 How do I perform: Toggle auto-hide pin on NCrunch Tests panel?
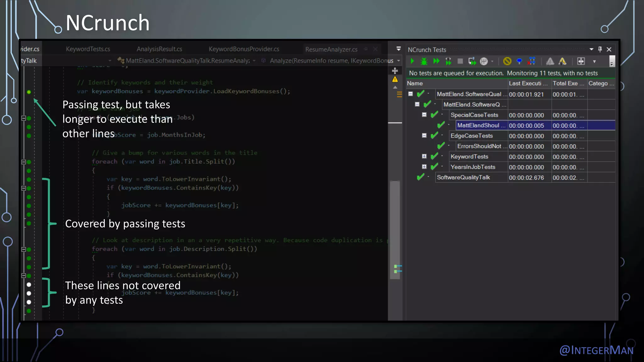pos(600,49)
